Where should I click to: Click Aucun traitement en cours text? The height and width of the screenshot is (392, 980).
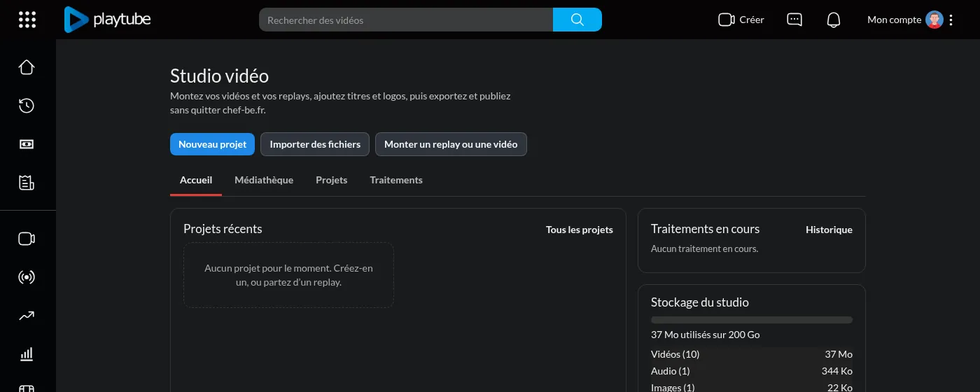pyautogui.click(x=704, y=248)
